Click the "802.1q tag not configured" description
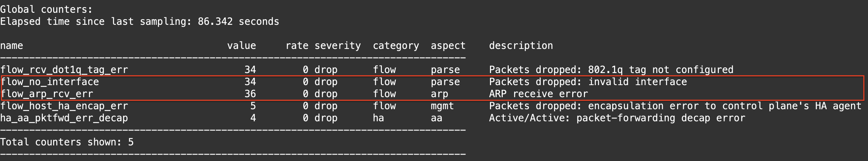This screenshot has height=161, width=868. click(660, 70)
